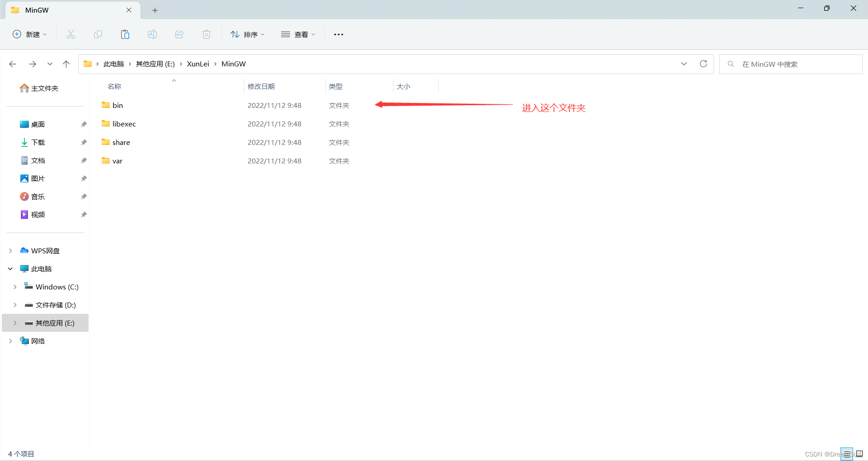868x461 pixels.
Task: Open the See more ellipsis menu
Action: (x=338, y=34)
